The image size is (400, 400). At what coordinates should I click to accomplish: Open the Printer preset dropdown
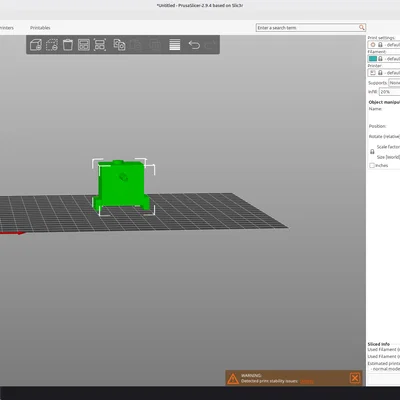(384, 73)
